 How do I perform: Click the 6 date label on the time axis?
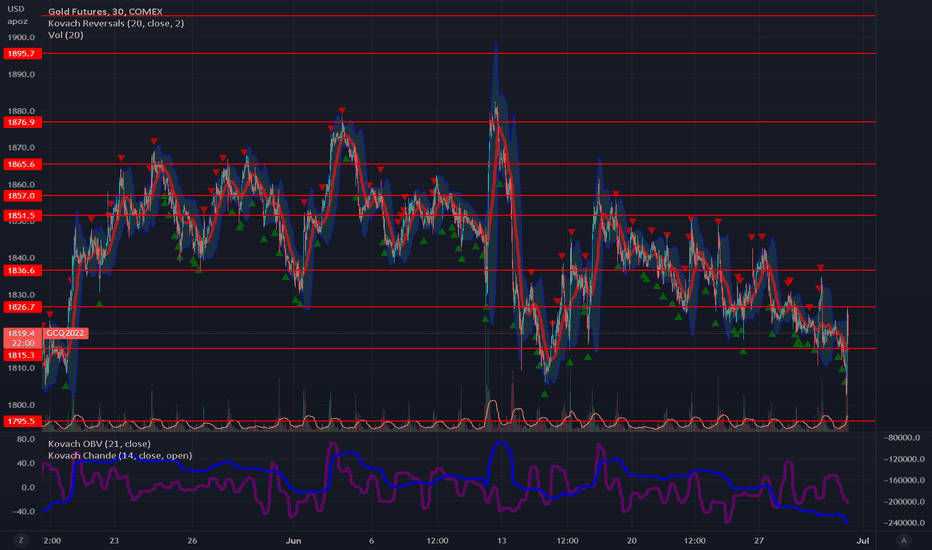click(371, 540)
